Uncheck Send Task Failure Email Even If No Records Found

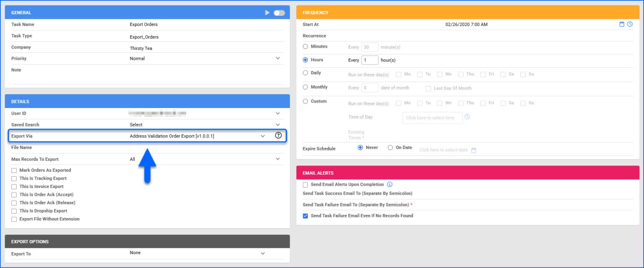point(305,216)
